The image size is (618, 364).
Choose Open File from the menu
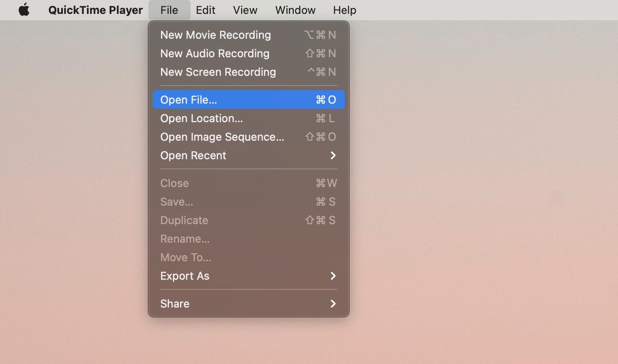click(188, 99)
